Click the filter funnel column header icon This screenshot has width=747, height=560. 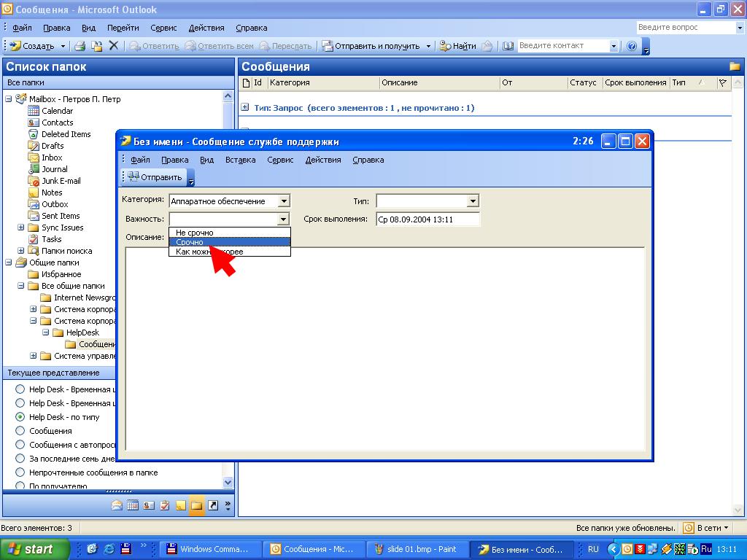click(x=723, y=82)
